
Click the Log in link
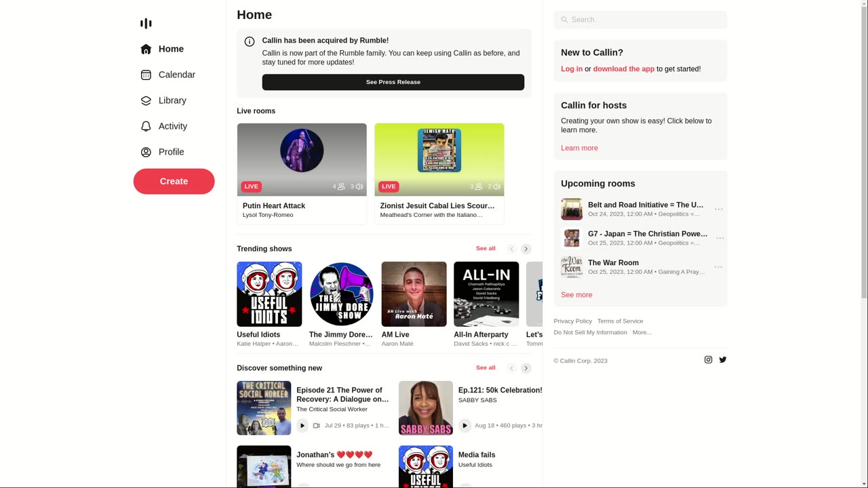pos(572,69)
